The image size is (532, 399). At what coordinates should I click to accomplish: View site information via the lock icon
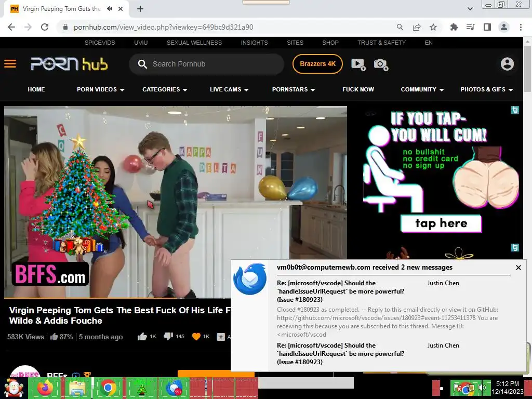click(65, 27)
